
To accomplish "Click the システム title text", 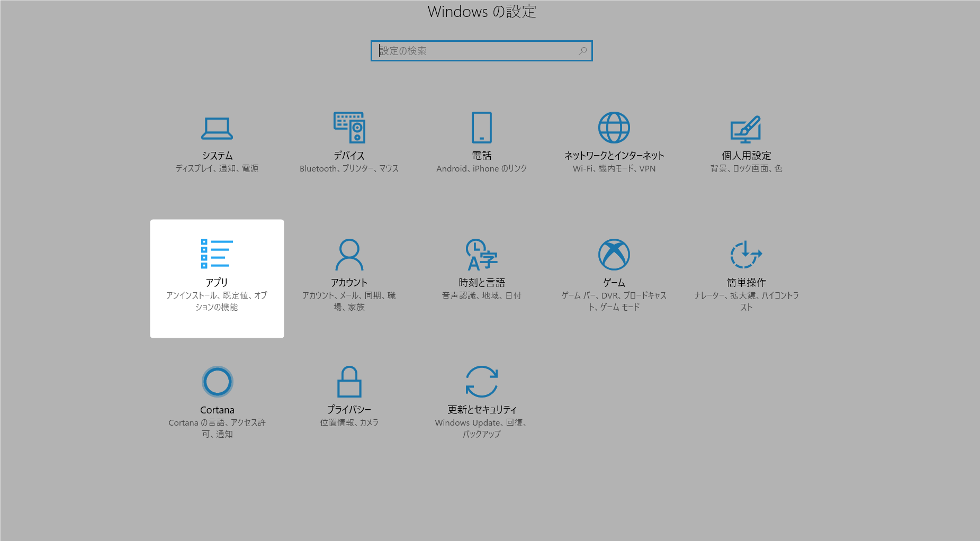I will (x=217, y=156).
